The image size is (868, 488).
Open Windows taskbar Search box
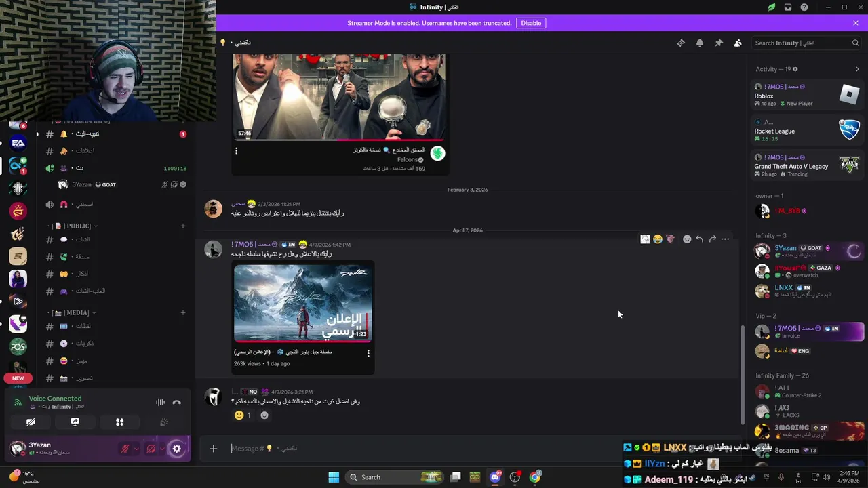[393, 477]
